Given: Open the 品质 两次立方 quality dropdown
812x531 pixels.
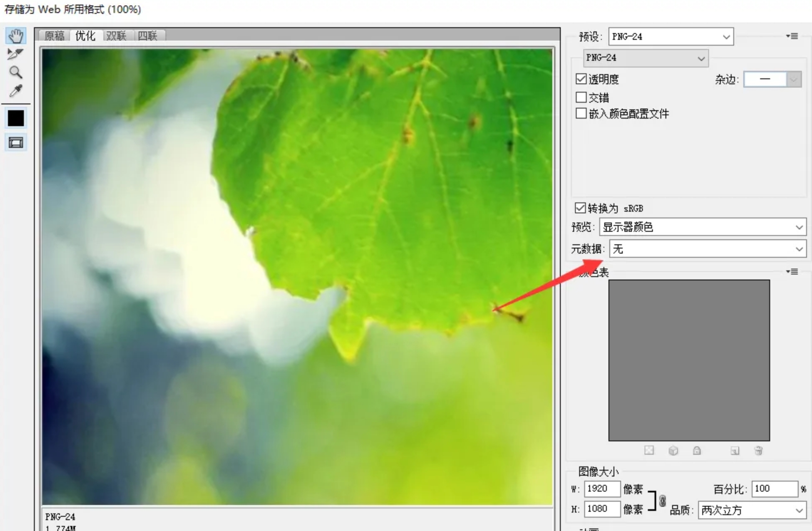Looking at the screenshot, I should (x=752, y=510).
